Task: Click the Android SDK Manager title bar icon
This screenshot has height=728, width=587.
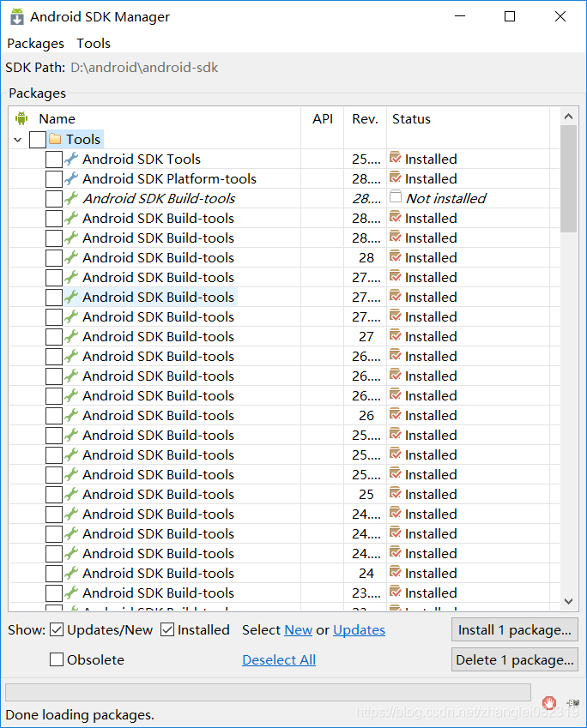Action: (17, 16)
